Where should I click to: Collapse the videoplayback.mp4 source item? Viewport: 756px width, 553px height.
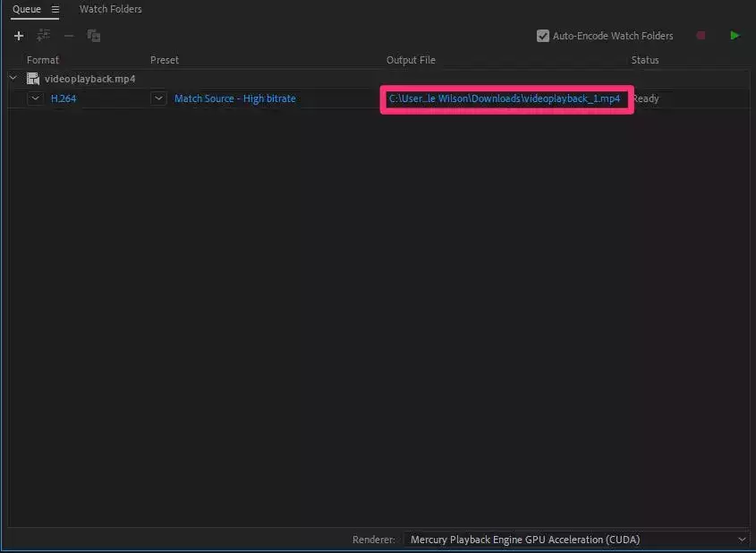[x=13, y=78]
